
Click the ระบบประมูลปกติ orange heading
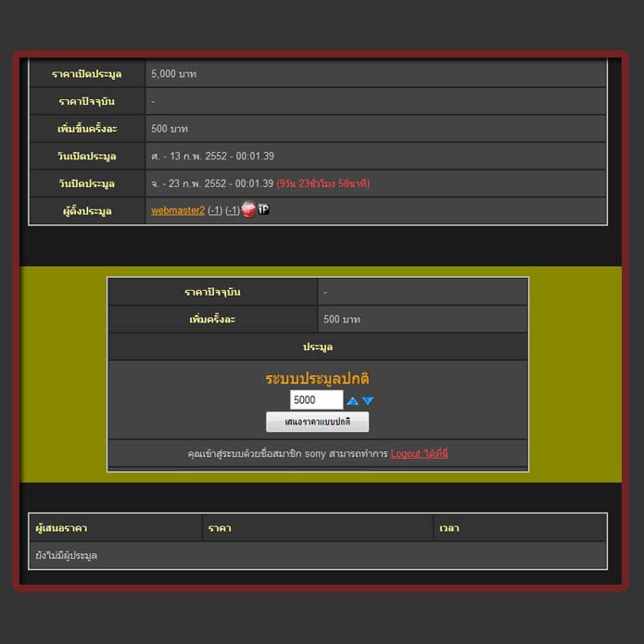317,378
